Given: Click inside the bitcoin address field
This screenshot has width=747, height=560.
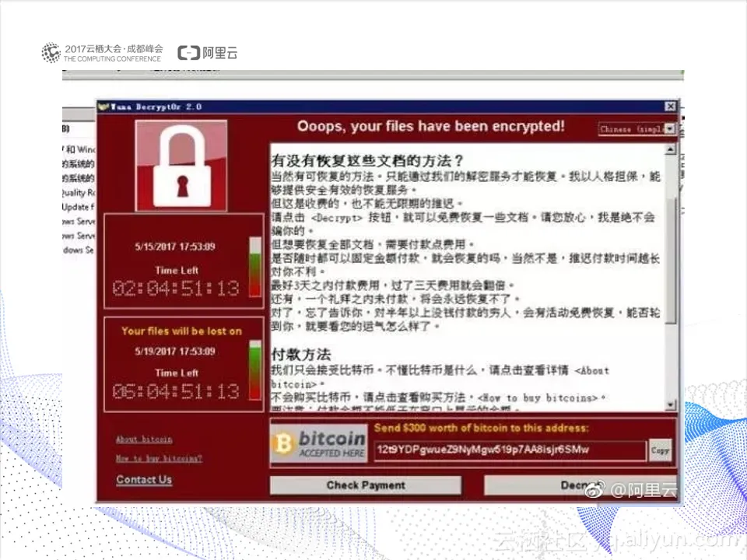Looking at the screenshot, I should point(510,450).
